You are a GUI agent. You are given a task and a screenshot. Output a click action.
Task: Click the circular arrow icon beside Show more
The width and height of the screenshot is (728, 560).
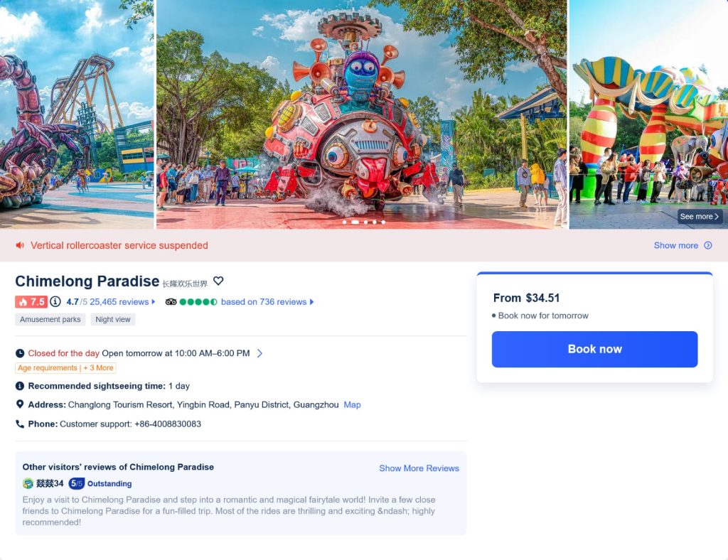click(708, 245)
